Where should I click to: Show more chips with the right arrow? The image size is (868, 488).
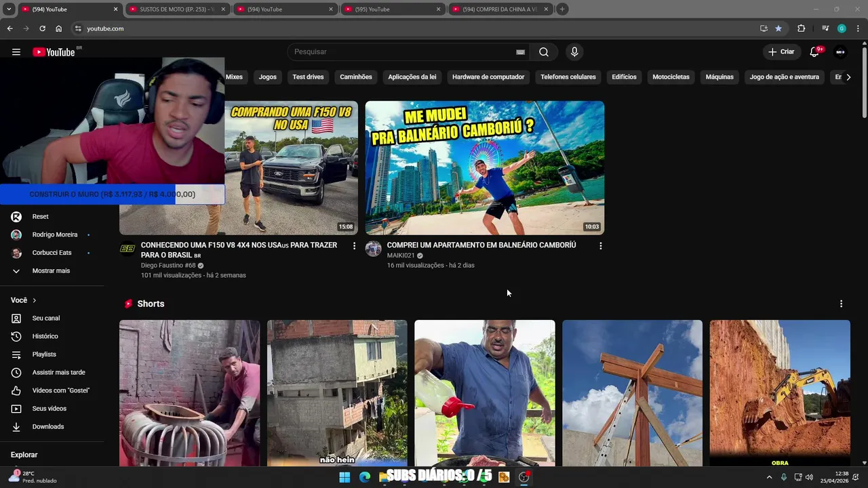[848, 77]
